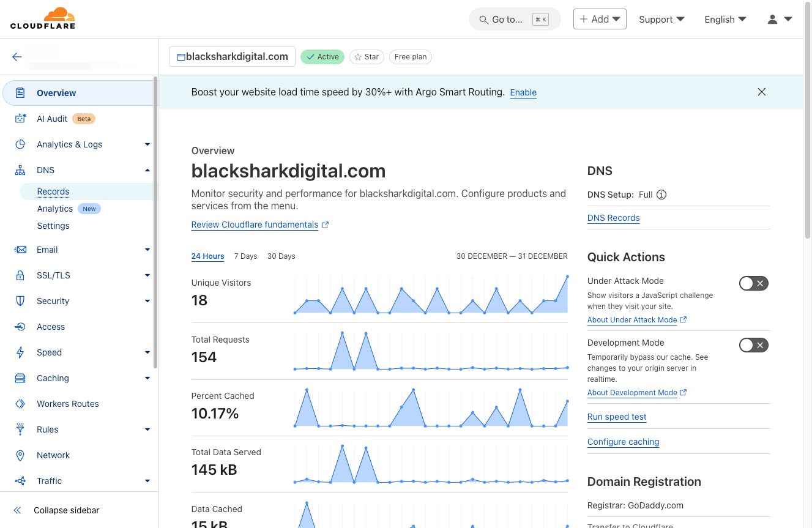
Task: Collapse the DNS section arrow
Action: pyautogui.click(x=147, y=170)
